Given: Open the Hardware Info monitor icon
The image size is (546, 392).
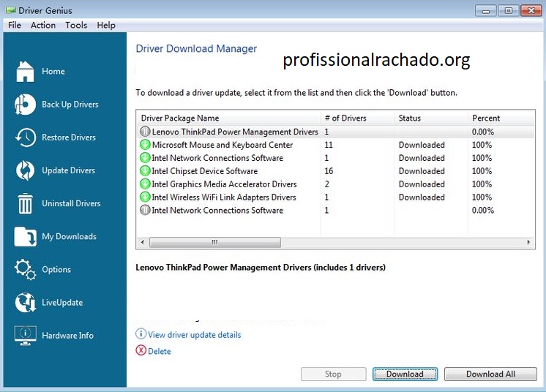Looking at the screenshot, I should click(x=25, y=335).
